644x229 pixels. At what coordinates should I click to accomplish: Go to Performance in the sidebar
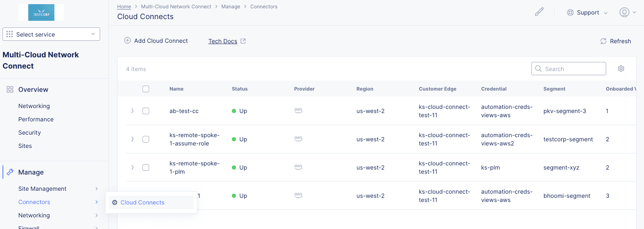(x=36, y=119)
